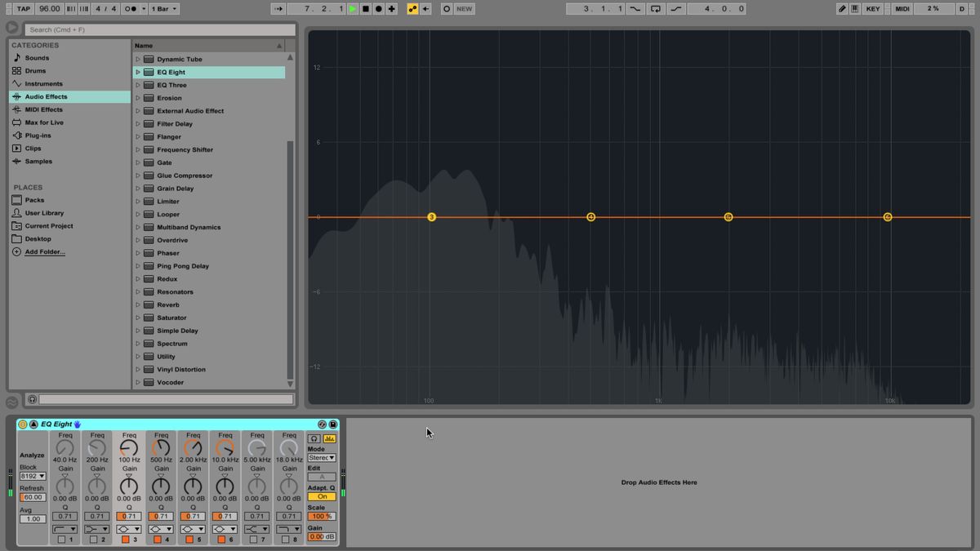Save the EQ Eight preset with disk icon

click(x=333, y=424)
